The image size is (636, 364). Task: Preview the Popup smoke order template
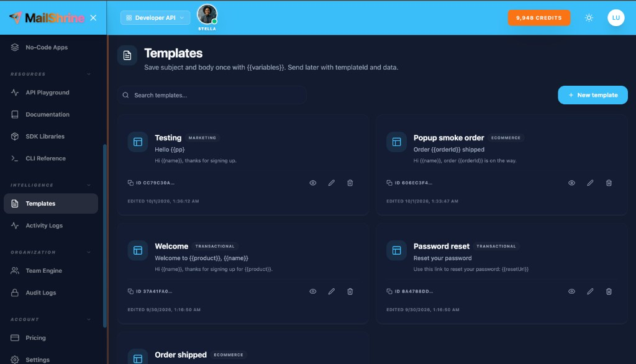tap(571, 183)
